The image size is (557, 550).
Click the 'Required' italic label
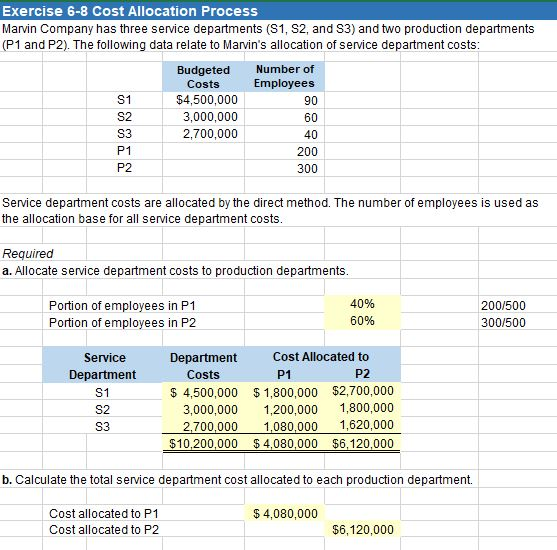(x=28, y=254)
